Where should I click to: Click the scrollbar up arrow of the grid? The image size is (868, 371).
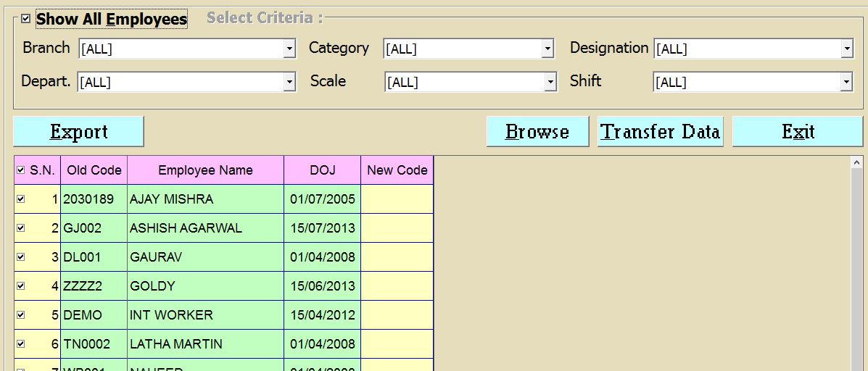(856, 163)
